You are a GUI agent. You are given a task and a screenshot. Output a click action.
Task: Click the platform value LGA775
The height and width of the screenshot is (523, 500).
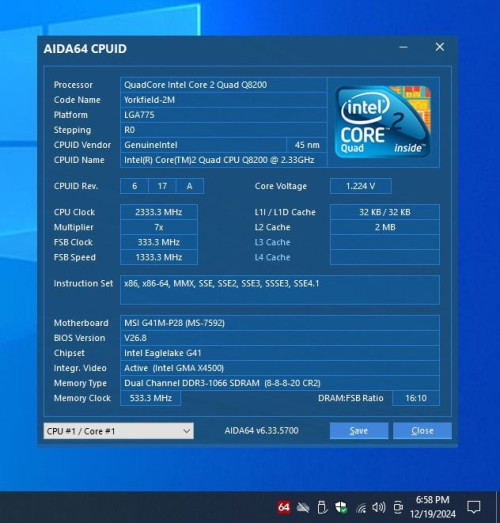223,115
